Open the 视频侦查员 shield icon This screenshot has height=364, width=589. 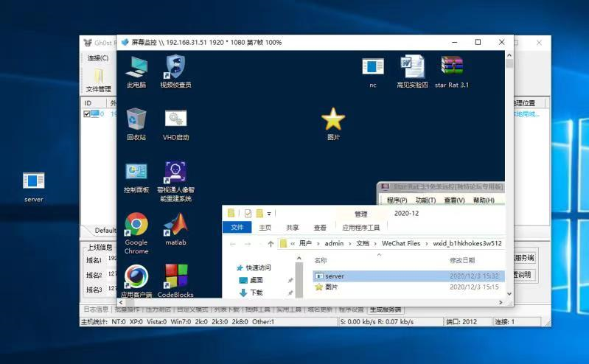click(175, 67)
